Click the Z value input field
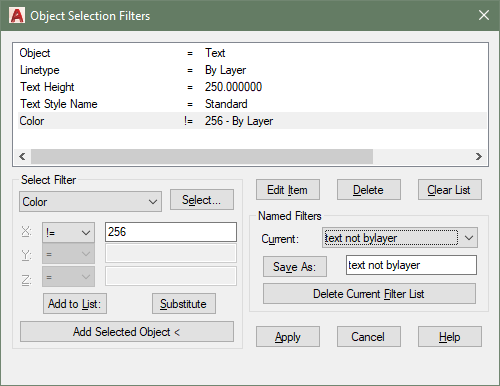 171,276
